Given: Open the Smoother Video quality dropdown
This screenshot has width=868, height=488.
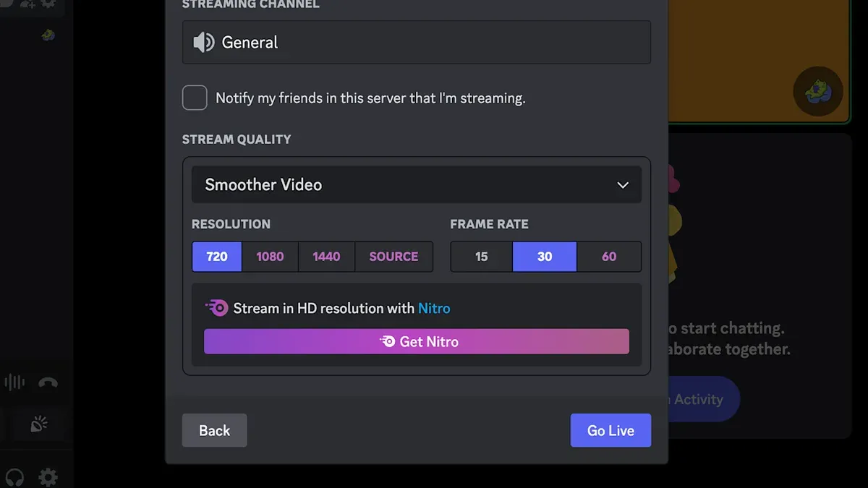Looking at the screenshot, I should [x=416, y=184].
